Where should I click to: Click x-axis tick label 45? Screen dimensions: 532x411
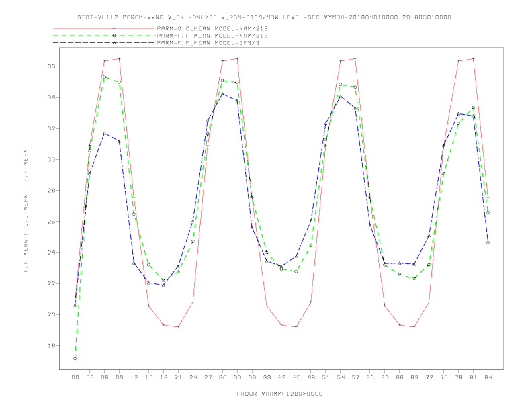coord(296,377)
